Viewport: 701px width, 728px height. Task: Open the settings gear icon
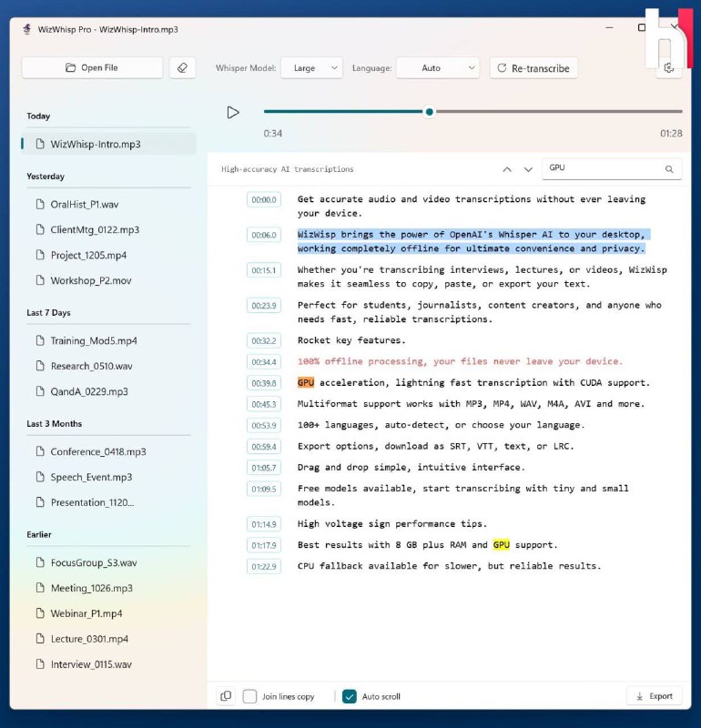[668, 68]
